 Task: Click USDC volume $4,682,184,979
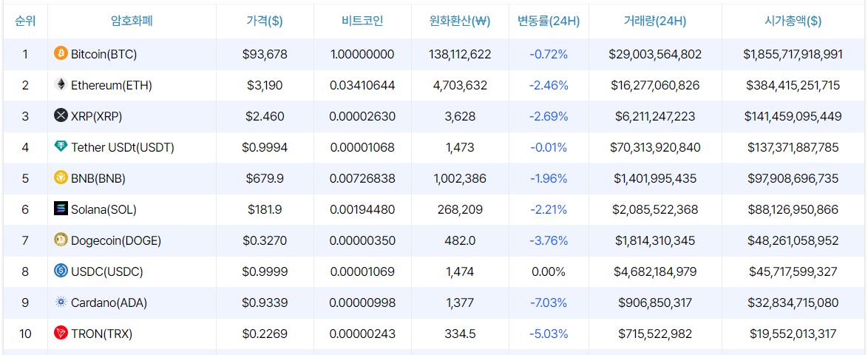[x=655, y=271]
